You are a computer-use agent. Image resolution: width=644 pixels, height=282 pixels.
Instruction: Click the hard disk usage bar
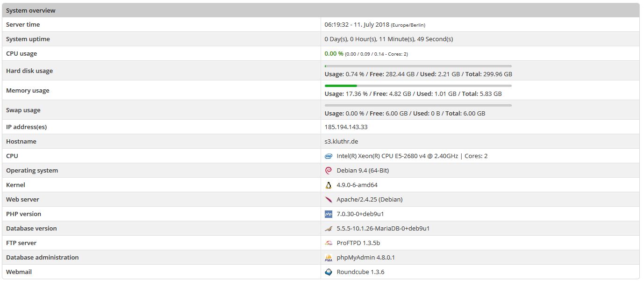418,66
